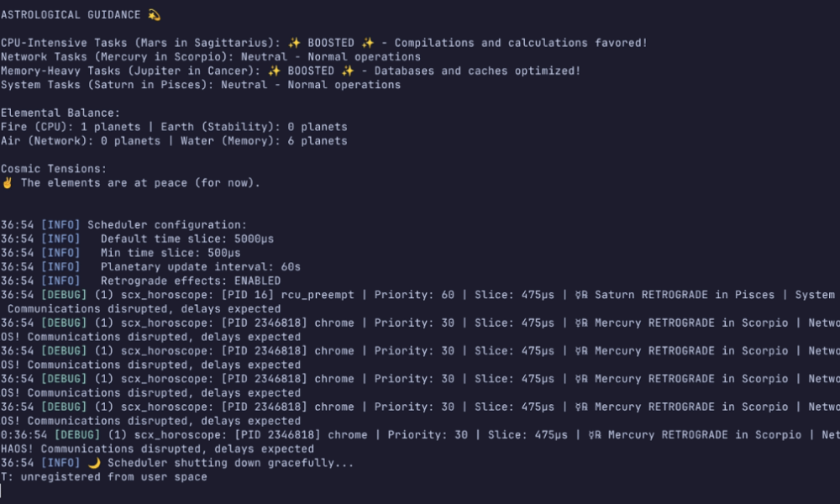This screenshot has width=840, height=504.
Task: Click the Elemental Balance heading
Action: click(x=60, y=113)
